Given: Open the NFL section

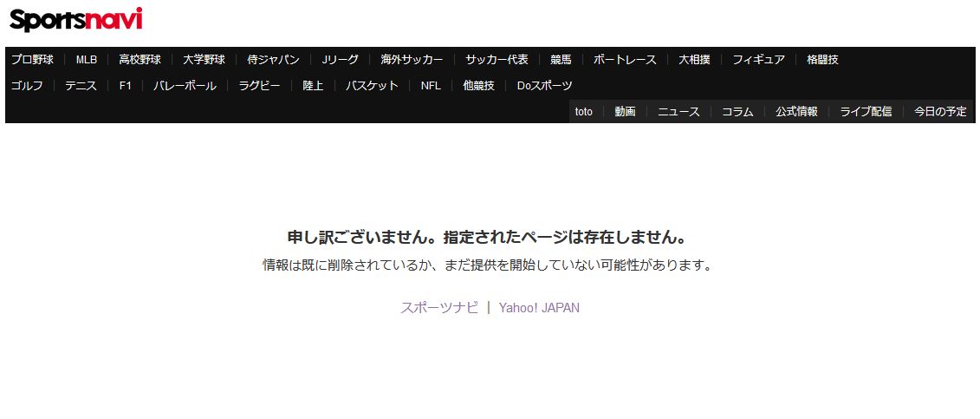Looking at the screenshot, I should [x=431, y=86].
